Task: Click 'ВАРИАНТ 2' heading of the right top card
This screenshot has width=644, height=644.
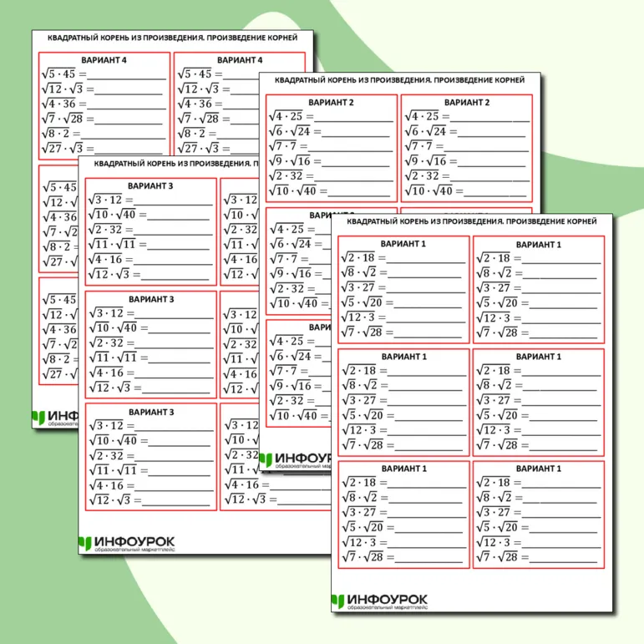Action: click(467, 102)
